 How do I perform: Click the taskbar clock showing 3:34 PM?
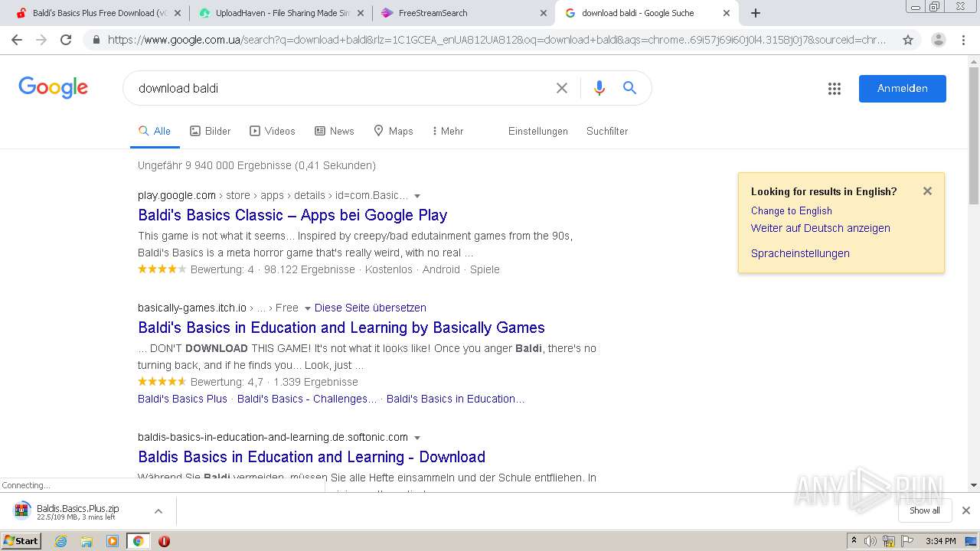[x=940, y=541]
